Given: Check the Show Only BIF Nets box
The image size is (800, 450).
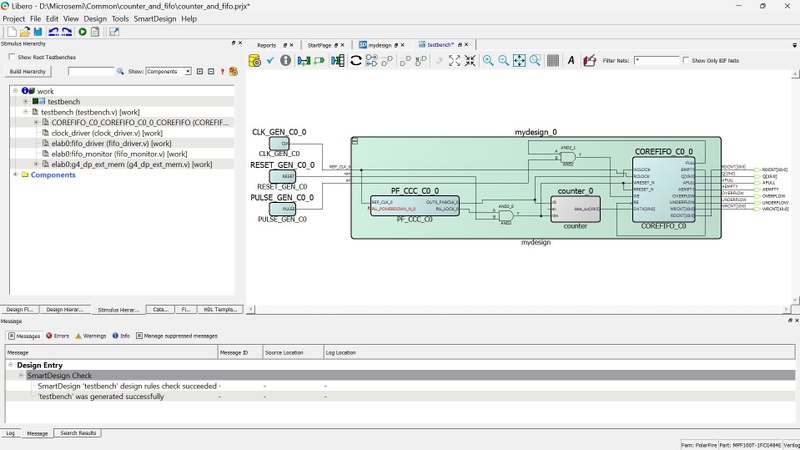Looking at the screenshot, I should [x=686, y=61].
